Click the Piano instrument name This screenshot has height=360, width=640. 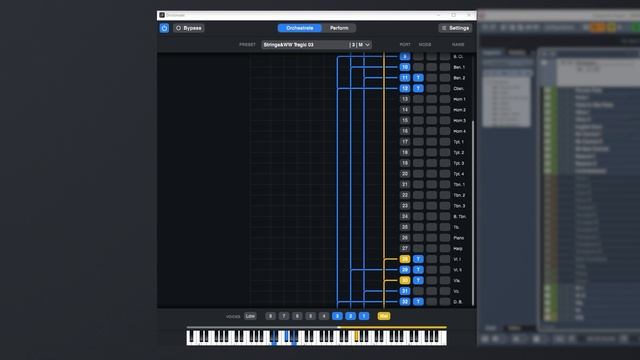[458, 238]
